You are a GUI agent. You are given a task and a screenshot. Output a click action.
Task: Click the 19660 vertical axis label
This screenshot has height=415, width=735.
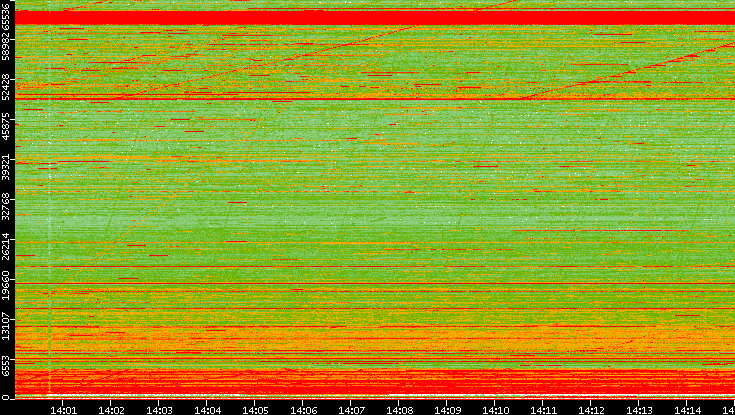click(5, 287)
